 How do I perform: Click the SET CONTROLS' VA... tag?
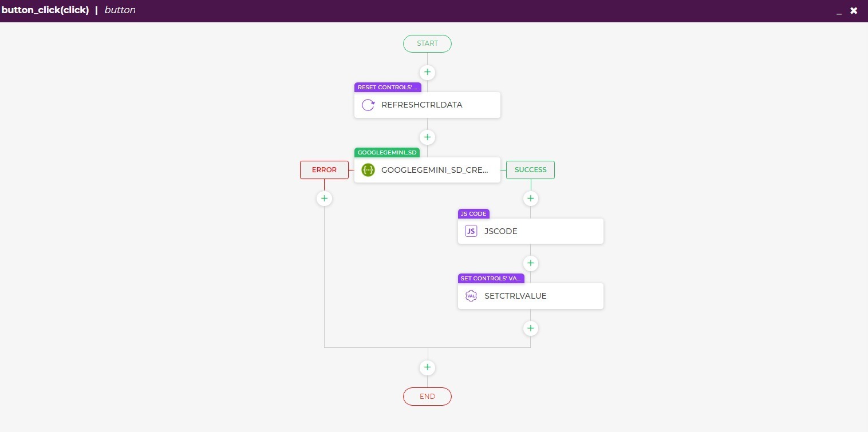tap(491, 279)
